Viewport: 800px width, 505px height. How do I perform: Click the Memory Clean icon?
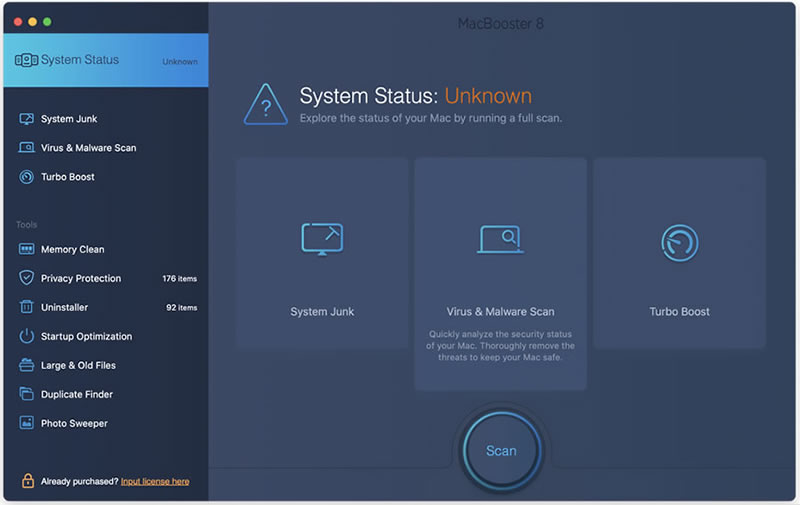[27, 249]
